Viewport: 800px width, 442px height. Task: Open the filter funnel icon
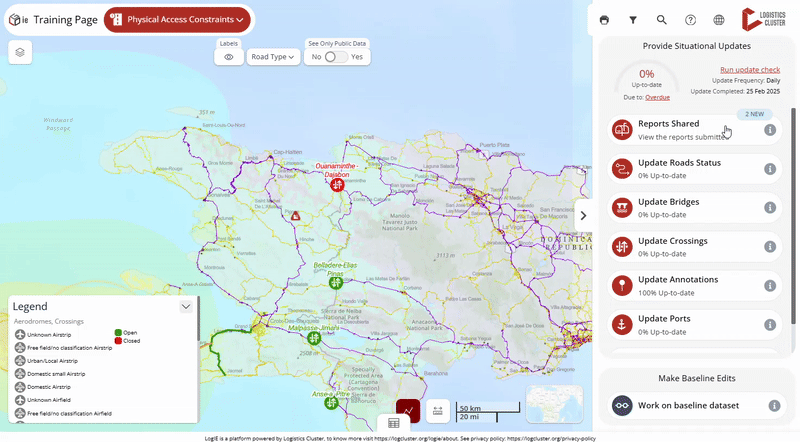(x=633, y=20)
